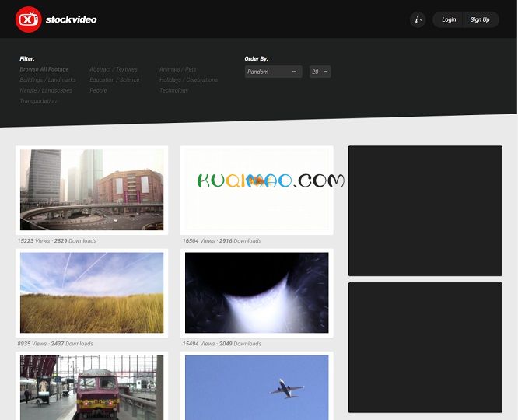
Task: Open the airplane in blue sky thumbnail
Action: pyautogui.click(x=257, y=387)
